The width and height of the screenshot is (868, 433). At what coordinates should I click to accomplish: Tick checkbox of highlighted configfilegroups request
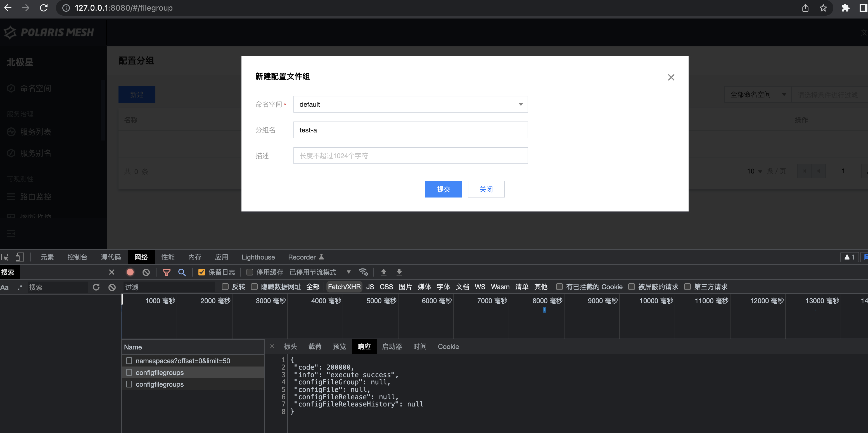click(129, 372)
